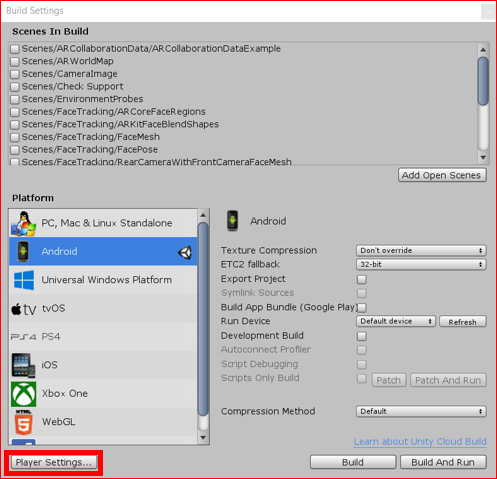Open the Compression Method dropdown

pyautogui.click(x=421, y=411)
